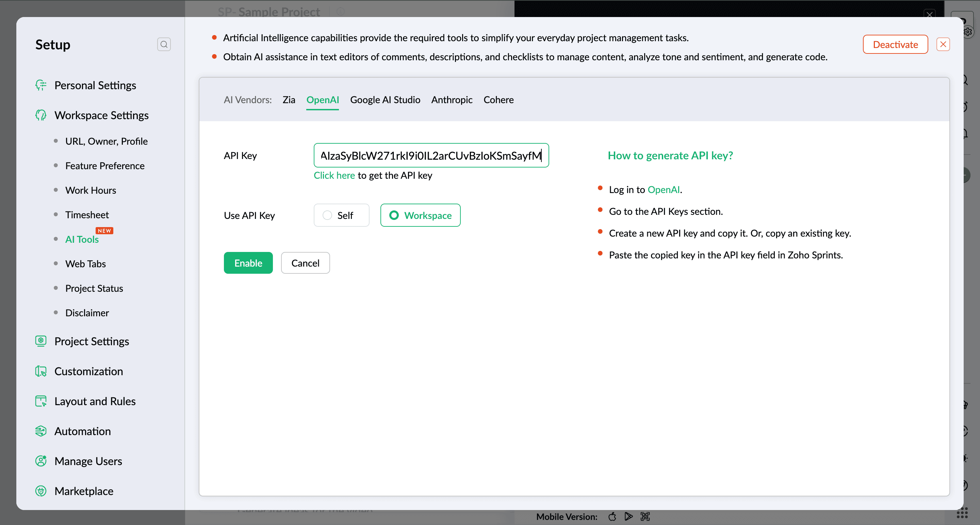The width and height of the screenshot is (980, 525).
Task: Open Timesheet settings
Action: click(x=87, y=215)
